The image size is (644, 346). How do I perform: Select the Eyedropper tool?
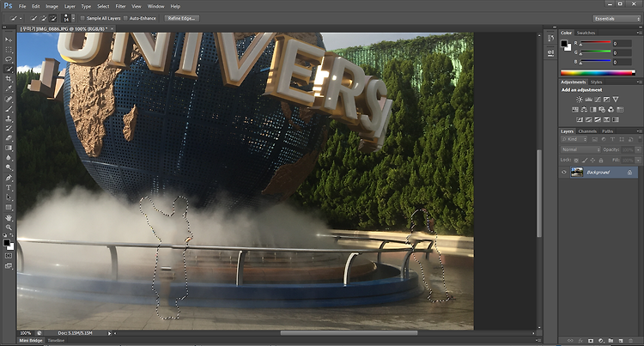coord(9,88)
